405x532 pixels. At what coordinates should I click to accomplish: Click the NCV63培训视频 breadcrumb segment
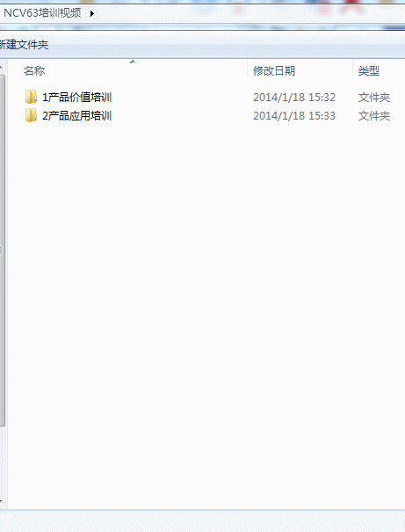pos(42,13)
